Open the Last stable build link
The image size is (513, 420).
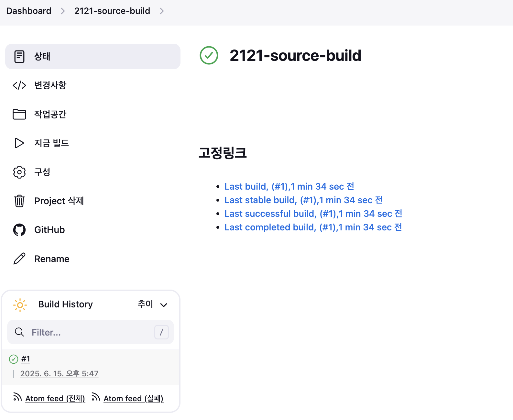303,200
